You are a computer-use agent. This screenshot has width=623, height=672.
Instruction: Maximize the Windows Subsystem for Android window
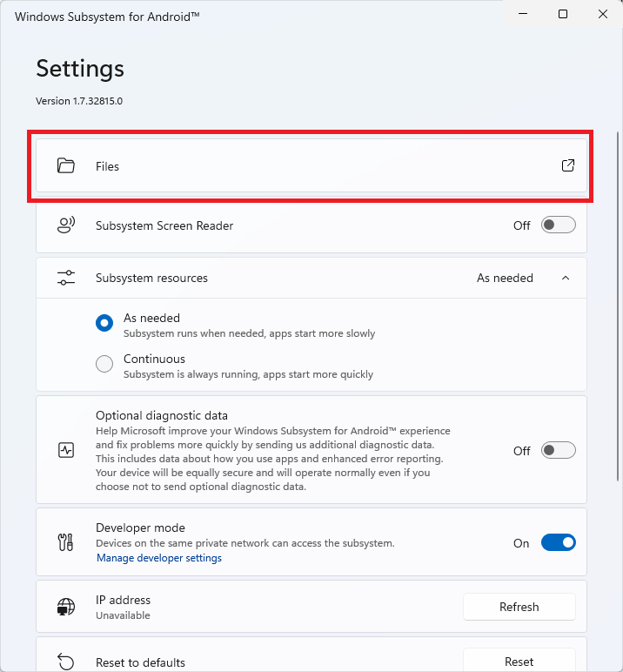click(x=563, y=14)
